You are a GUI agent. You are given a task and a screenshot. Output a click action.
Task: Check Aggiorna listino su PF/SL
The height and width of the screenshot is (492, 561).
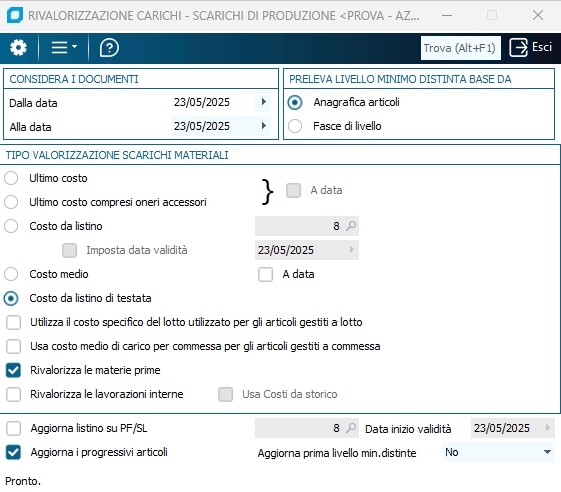click(x=13, y=428)
